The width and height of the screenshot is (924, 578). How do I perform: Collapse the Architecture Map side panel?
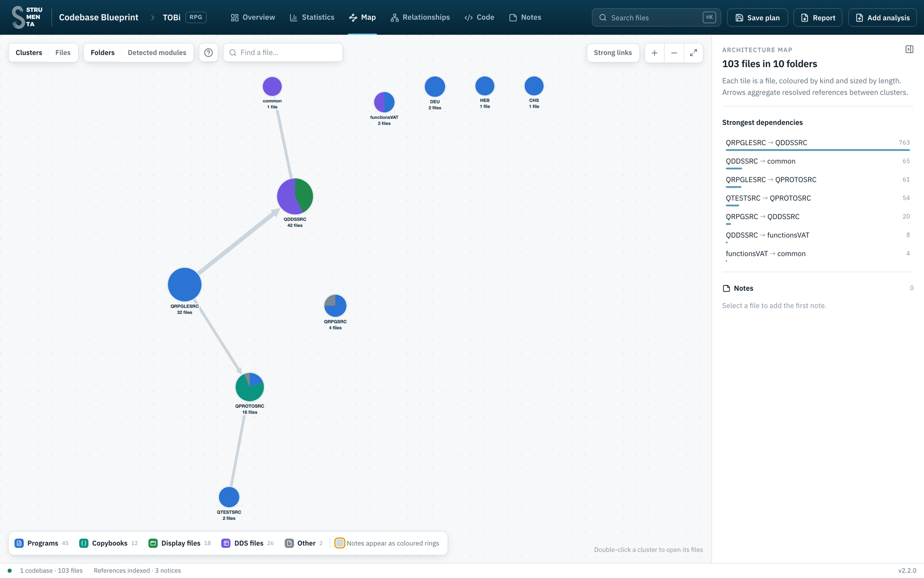pos(909,49)
